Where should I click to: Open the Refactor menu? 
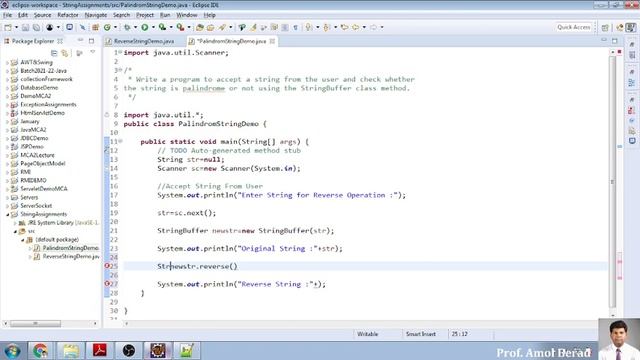click(x=68, y=15)
